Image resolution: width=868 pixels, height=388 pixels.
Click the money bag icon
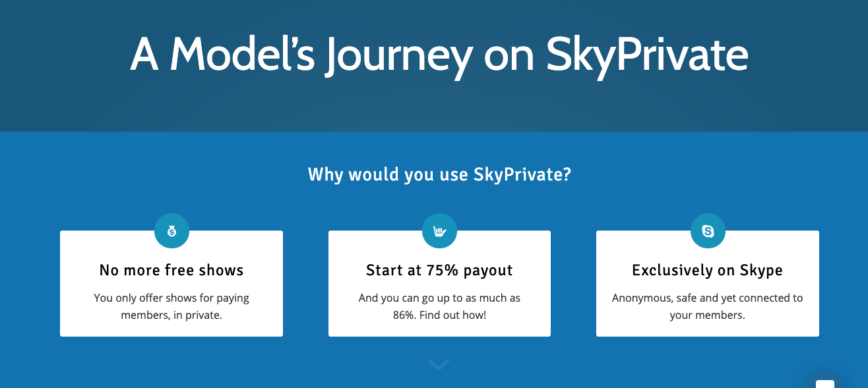pyautogui.click(x=171, y=231)
